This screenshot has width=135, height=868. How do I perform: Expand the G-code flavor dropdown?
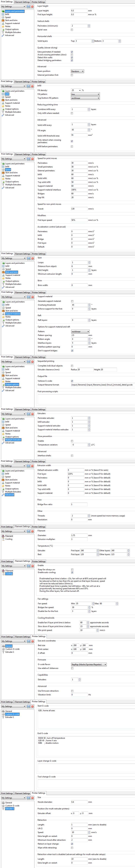click(x=89, y=665)
